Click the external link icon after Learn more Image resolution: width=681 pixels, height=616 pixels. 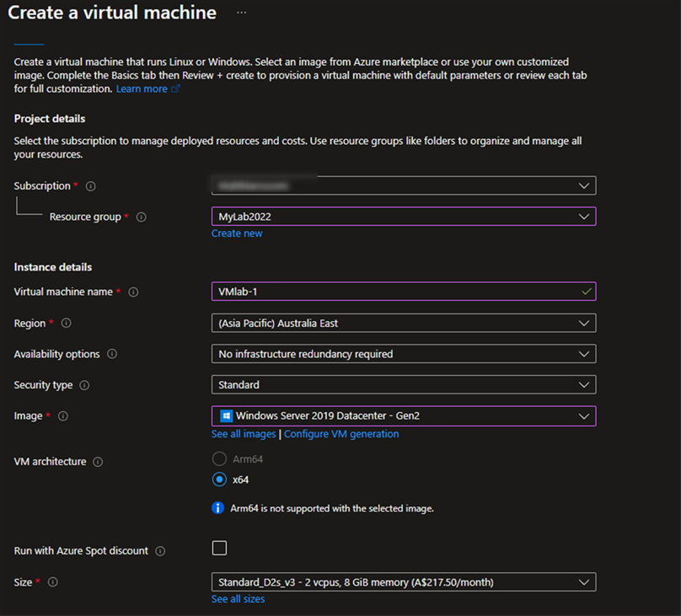pyautogui.click(x=175, y=88)
